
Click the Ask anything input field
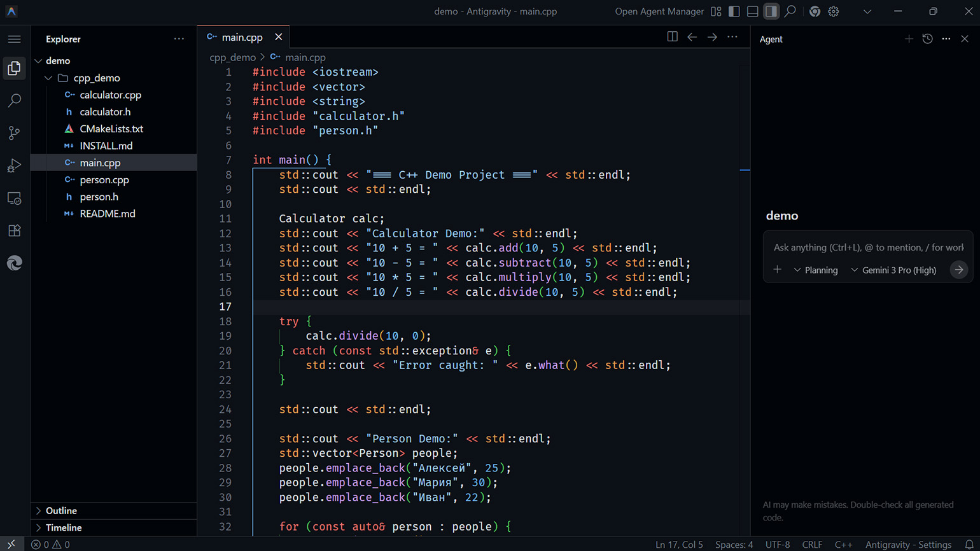867,248
